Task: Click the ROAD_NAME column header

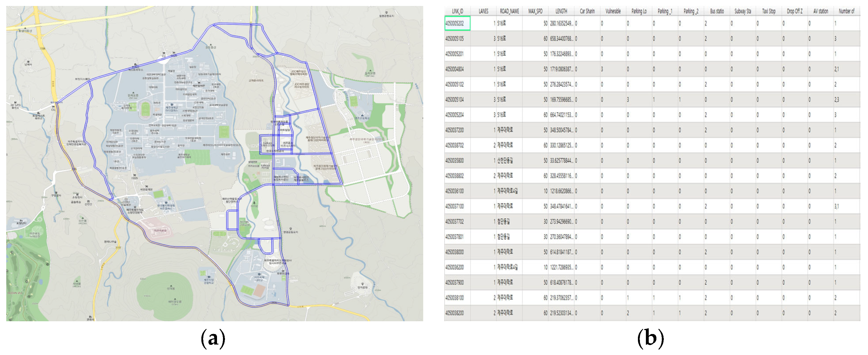Action: 509,11
